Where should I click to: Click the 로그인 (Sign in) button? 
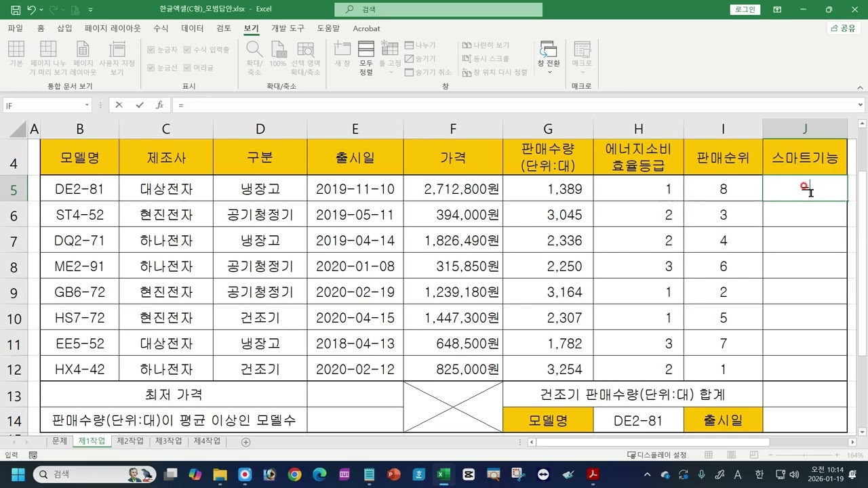point(745,9)
